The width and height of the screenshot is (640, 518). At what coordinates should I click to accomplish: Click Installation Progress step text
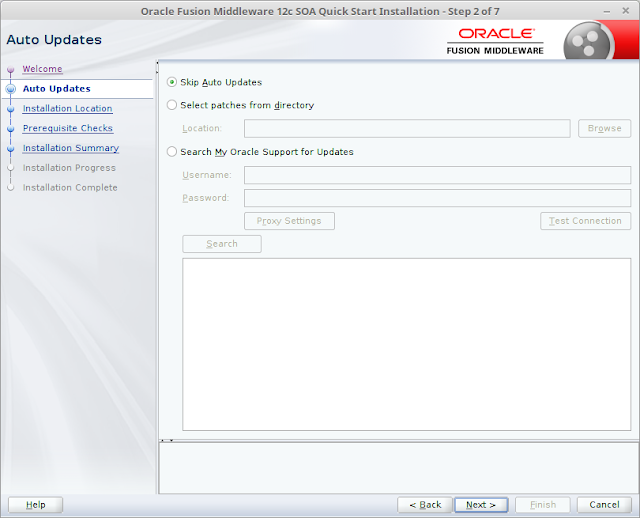pos(69,168)
